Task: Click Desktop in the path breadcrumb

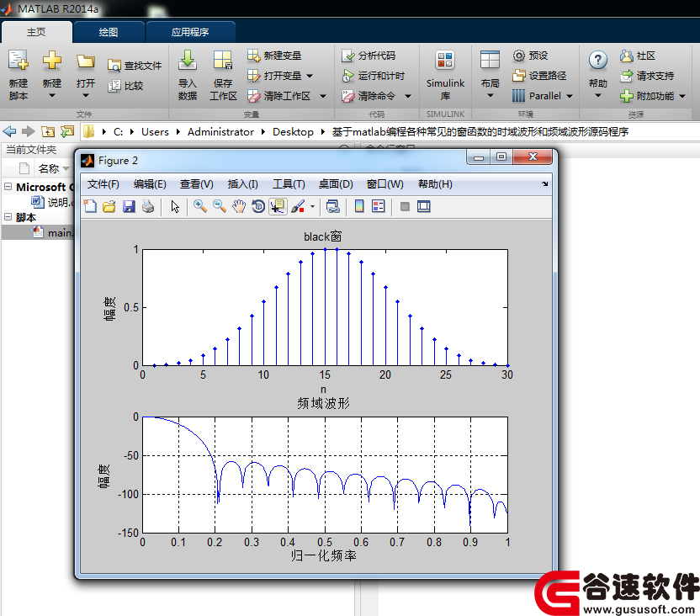Action: pos(293,131)
